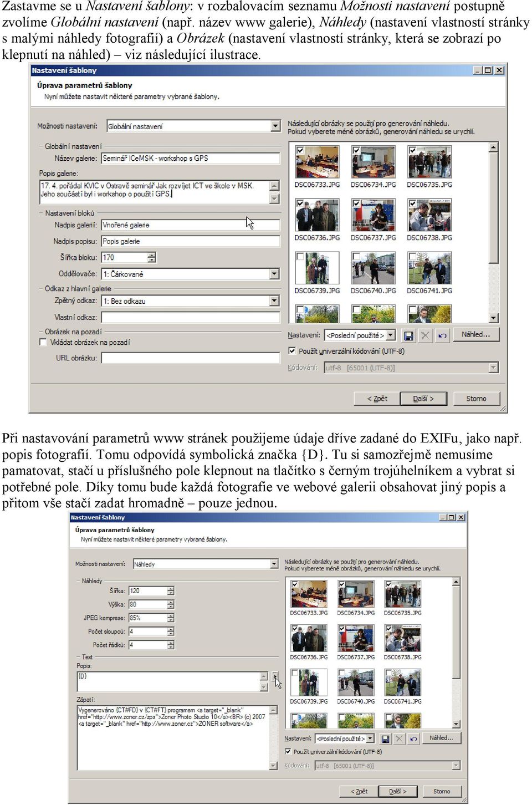Viewport: 532px width, 805px height.
Task: Continue with Další in Náhledy dialog
Action: (x=398, y=791)
